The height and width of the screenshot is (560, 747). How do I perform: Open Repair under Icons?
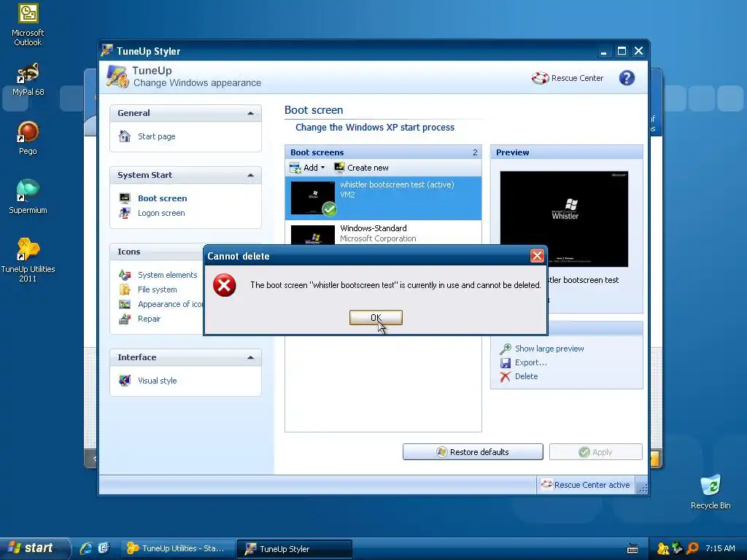pos(149,319)
